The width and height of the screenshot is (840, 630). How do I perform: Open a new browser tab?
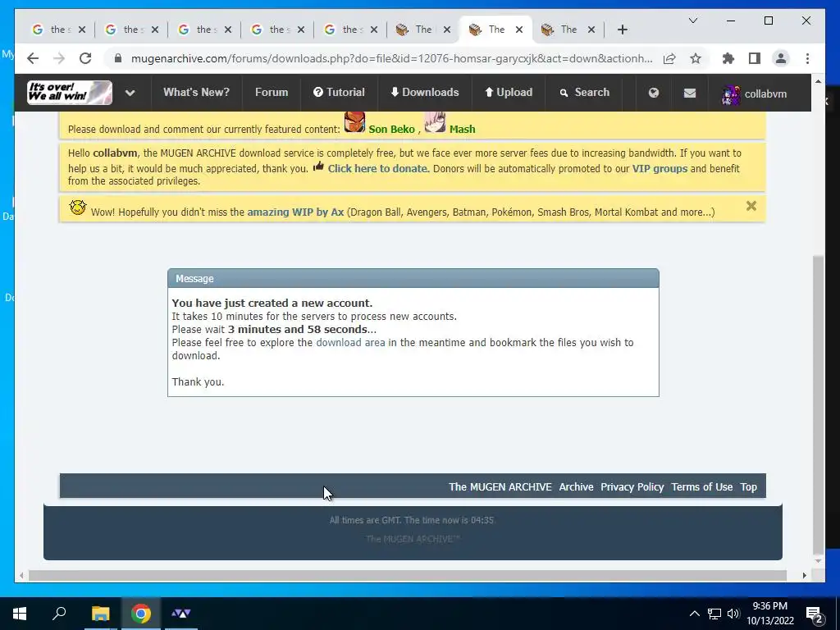(x=622, y=30)
